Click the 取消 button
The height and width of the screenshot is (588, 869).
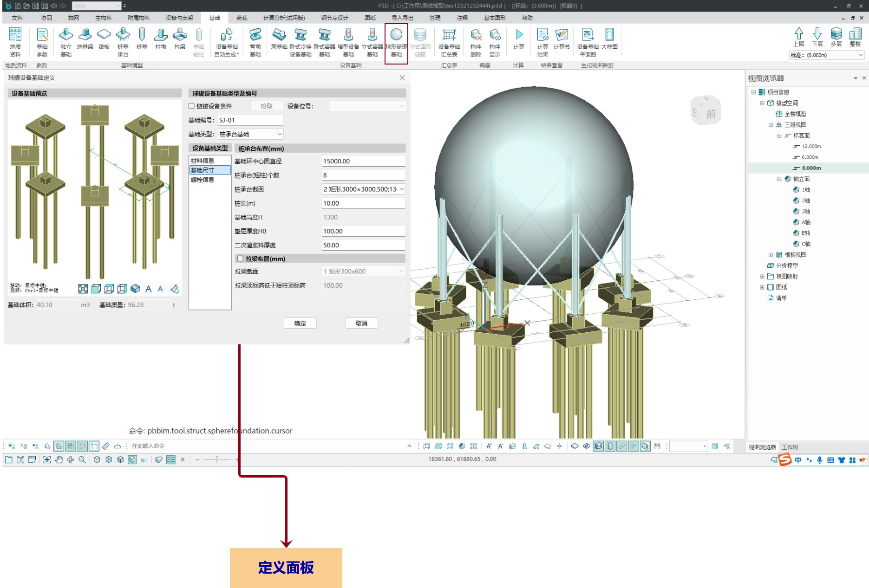(361, 323)
